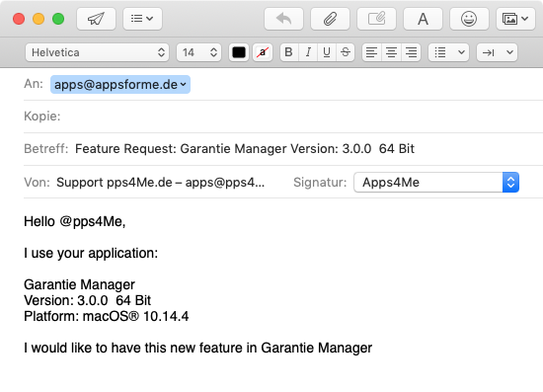Open the header fields list dropdown
543x392 pixels.
point(142,19)
